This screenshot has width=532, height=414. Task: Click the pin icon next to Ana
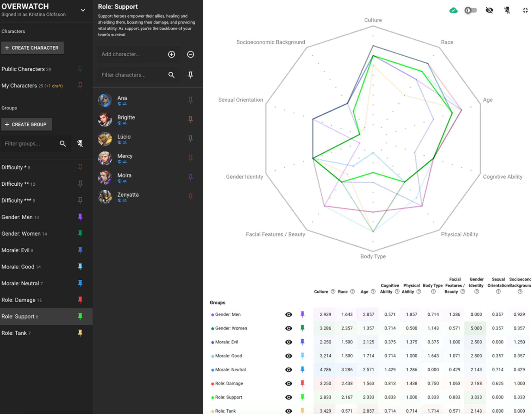coord(190,100)
